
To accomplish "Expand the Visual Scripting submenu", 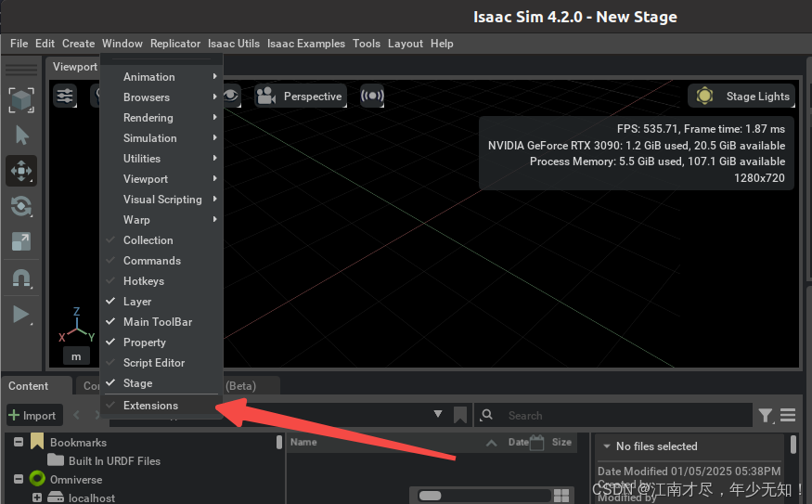I will (161, 200).
